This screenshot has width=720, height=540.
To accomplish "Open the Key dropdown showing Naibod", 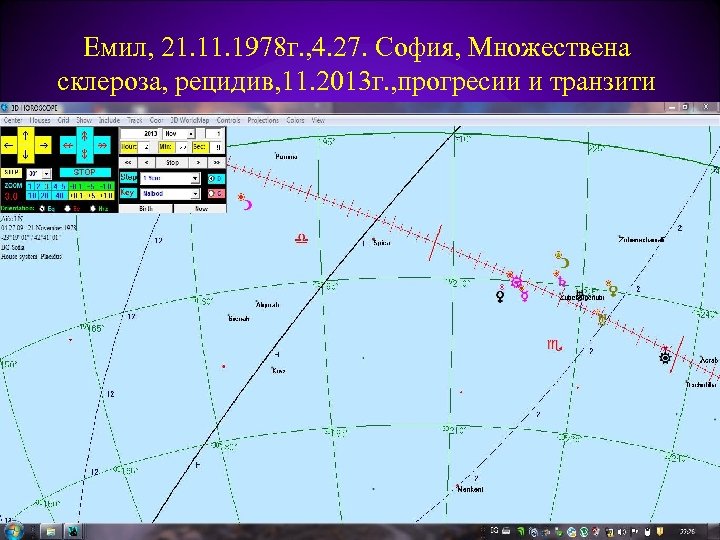I will [x=195, y=194].
